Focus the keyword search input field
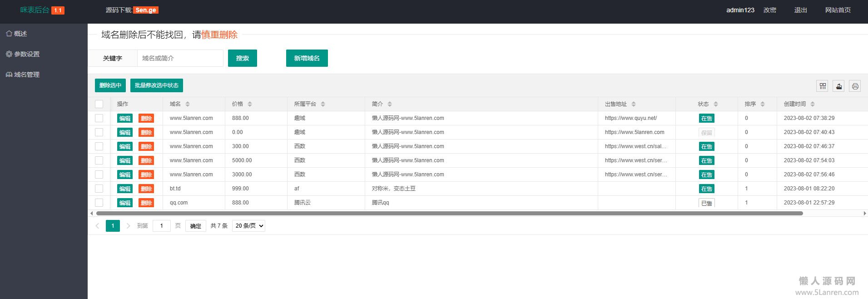 click(180, 58)
